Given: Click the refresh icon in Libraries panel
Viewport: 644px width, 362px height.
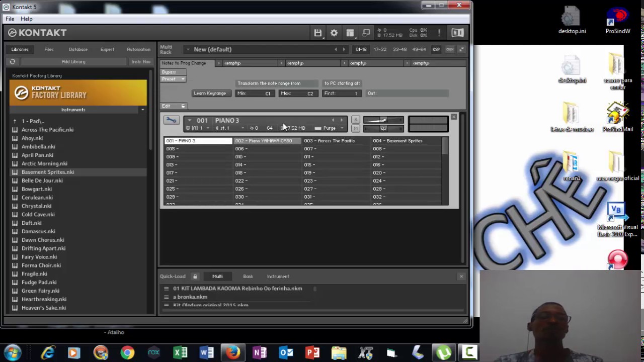Looking at the screenshot, I should coord(13,61).
